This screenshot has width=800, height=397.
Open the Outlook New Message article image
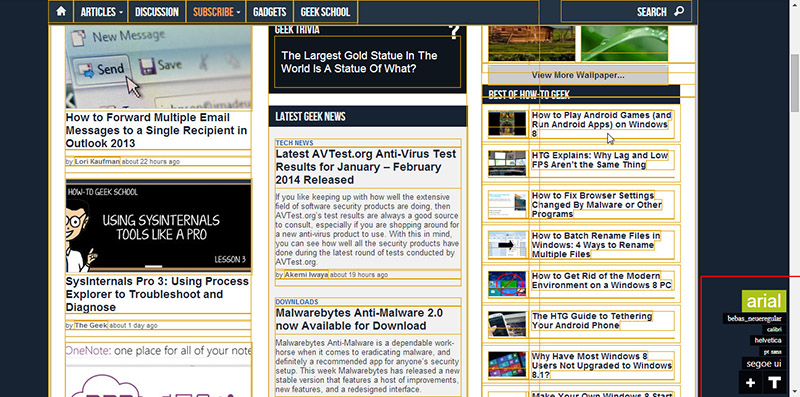[159, 67]
